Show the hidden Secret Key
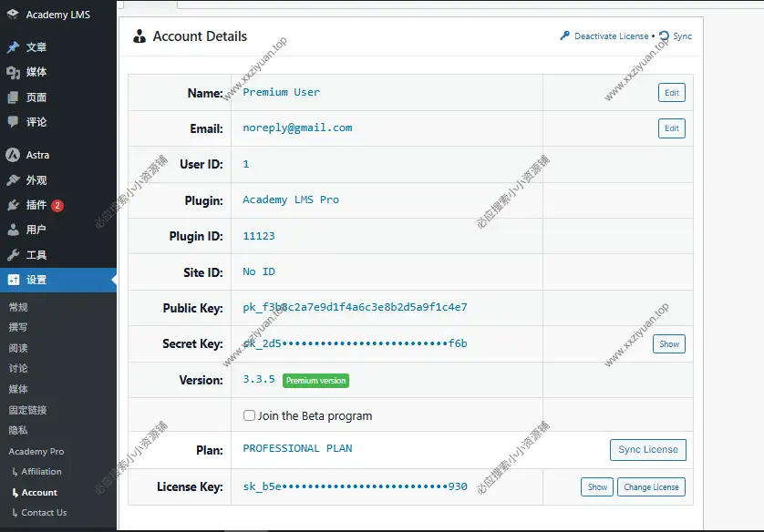This screenshot has height=532, width=764. point(668,344)
